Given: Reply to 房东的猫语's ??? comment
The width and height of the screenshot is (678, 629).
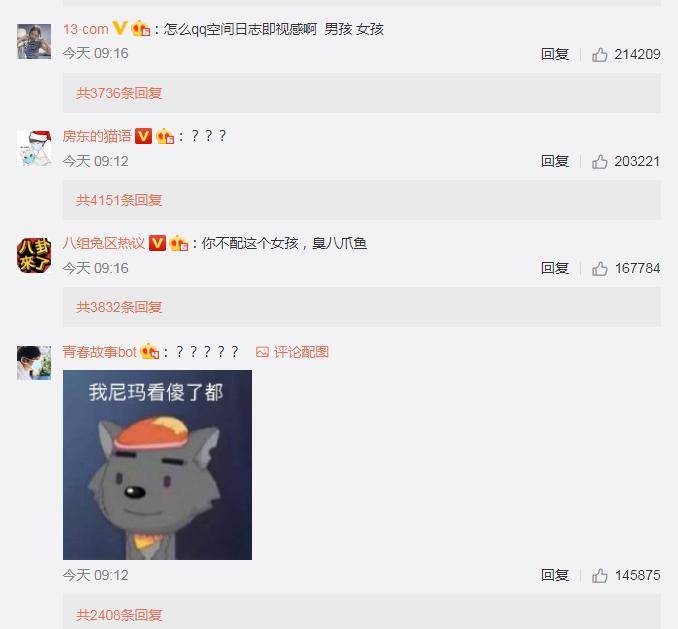Looking at the screenshot, I should (x=554, y=162).
